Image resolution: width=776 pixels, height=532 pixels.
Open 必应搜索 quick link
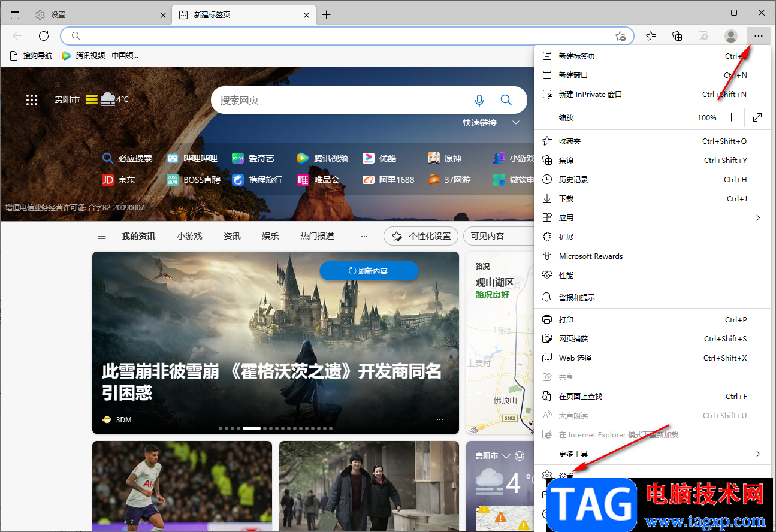coord(128,158)
